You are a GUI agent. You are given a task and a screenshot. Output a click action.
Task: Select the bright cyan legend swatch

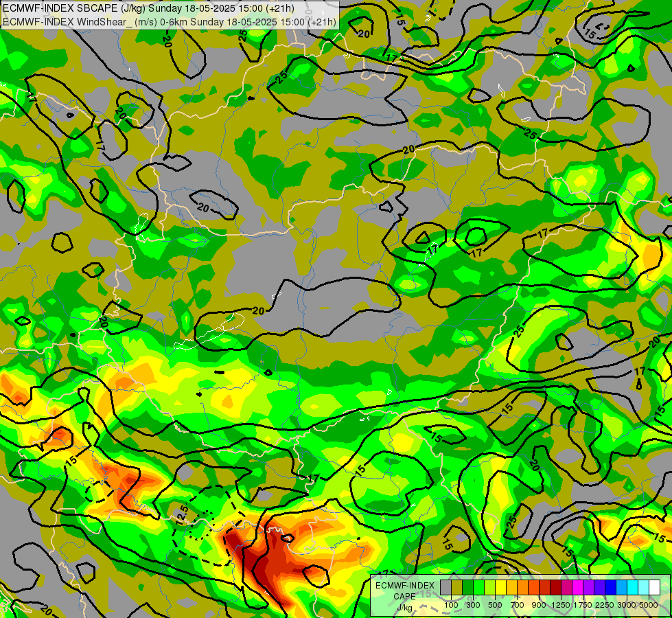tap(633, 588)
